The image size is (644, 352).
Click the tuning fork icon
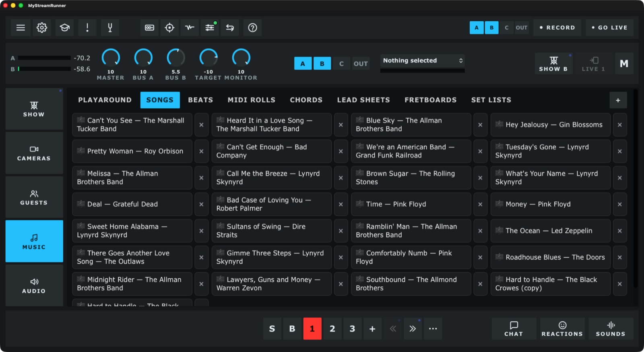[110, 28]
